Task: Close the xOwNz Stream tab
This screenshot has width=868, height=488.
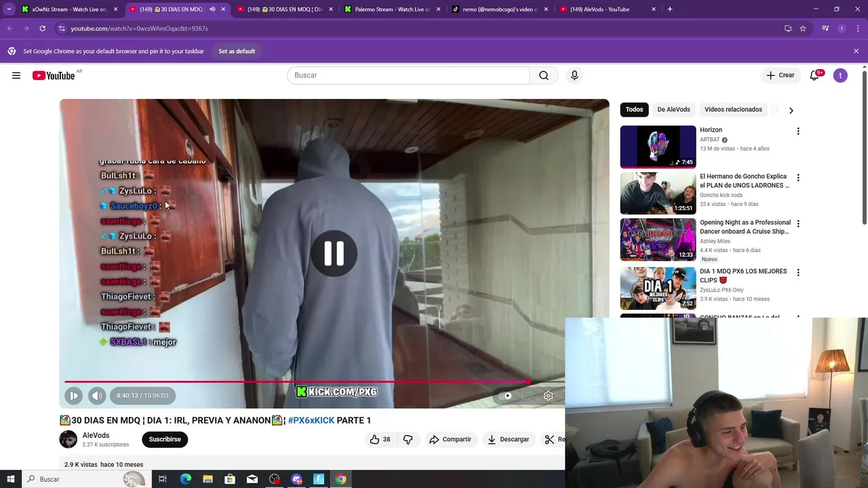Action: 116,9
